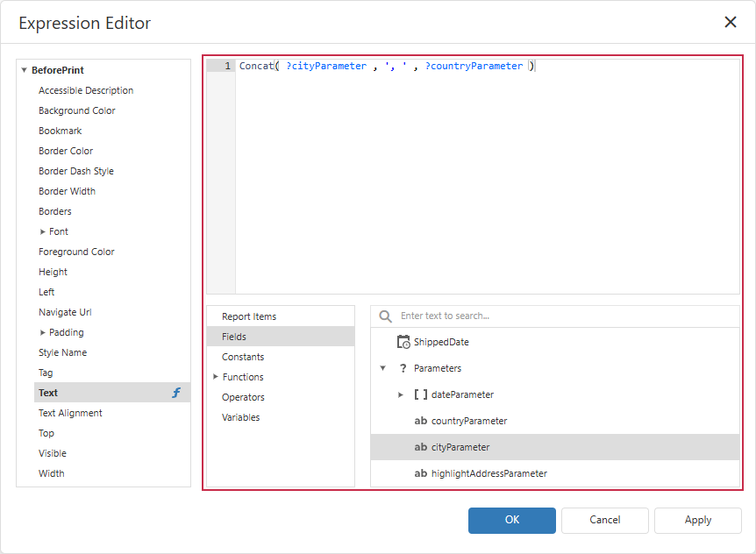Viewport: 756px width, 554px height.
Task: Expand the dateParameter node
Action: point(400,394)
